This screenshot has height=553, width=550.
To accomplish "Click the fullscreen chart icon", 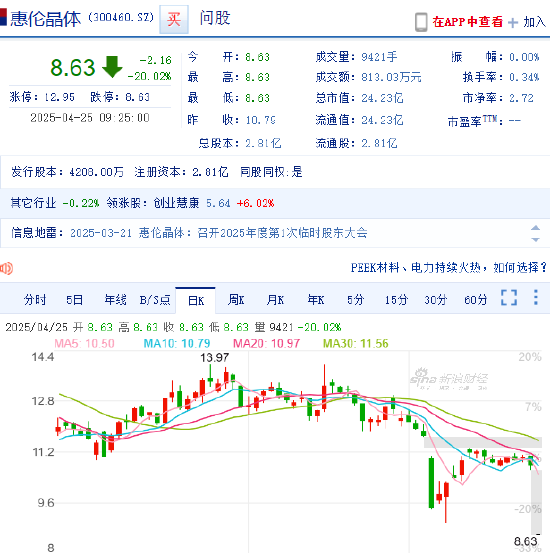I will coord(509,298).
